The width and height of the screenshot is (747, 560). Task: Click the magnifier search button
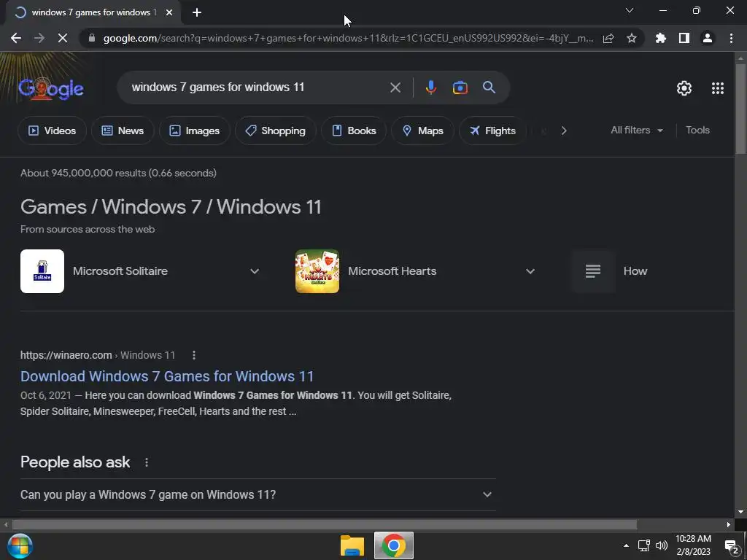(x=489, y=87)
